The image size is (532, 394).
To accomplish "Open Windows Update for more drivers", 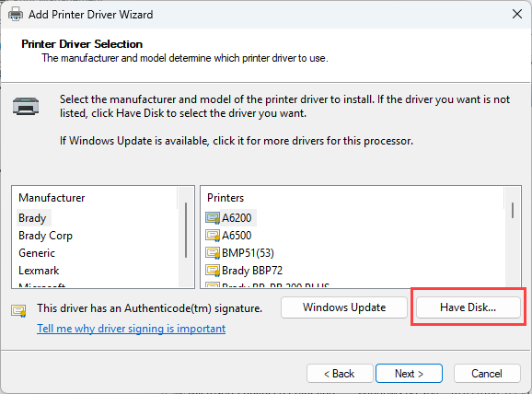I will [x=344, y=307].
